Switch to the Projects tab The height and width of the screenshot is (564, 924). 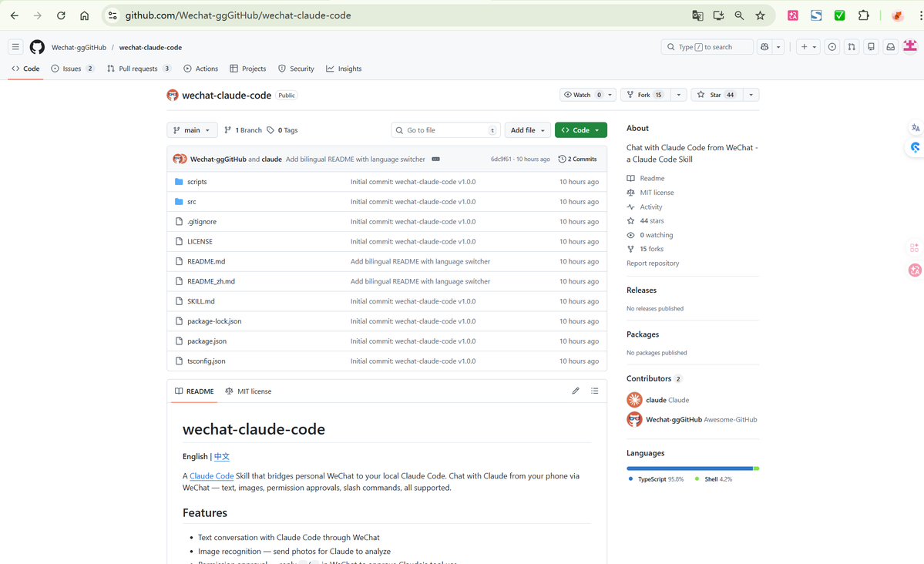[x=248, y=69]
